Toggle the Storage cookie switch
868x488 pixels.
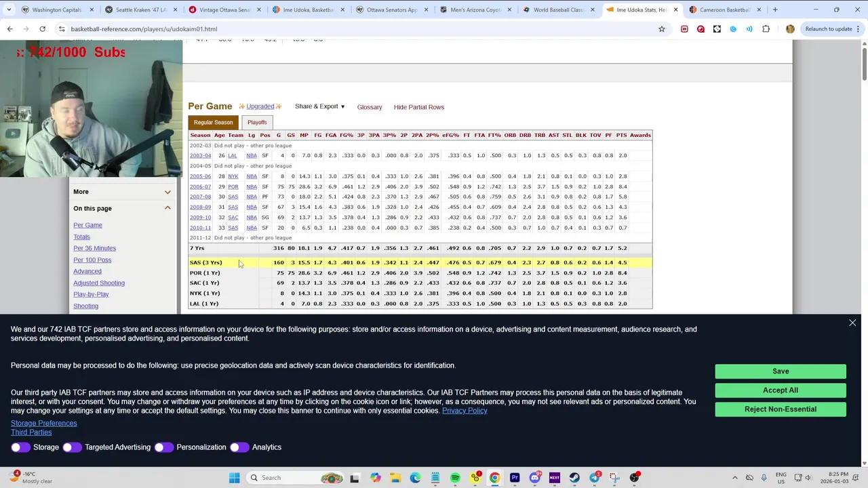tap(20, 447)
